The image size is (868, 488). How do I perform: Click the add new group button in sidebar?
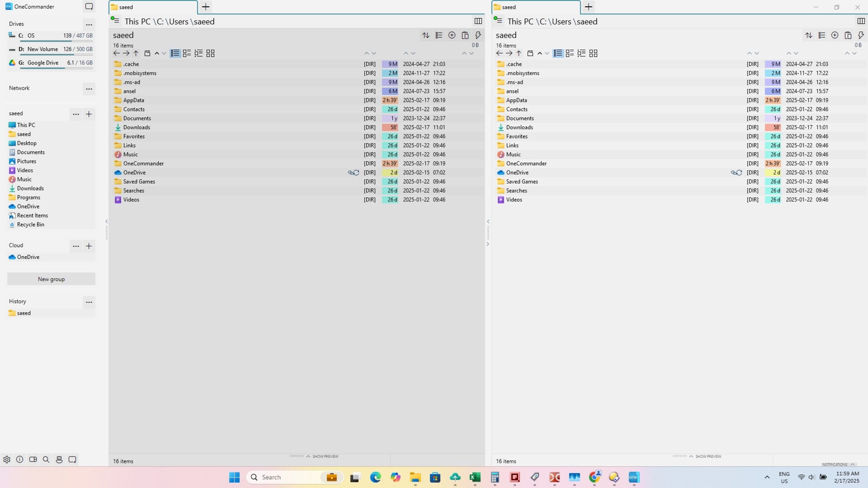coord(51,279)
